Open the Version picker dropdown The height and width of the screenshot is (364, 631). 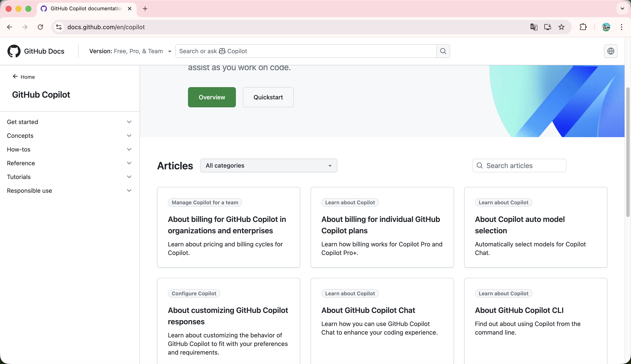(130, 51)
